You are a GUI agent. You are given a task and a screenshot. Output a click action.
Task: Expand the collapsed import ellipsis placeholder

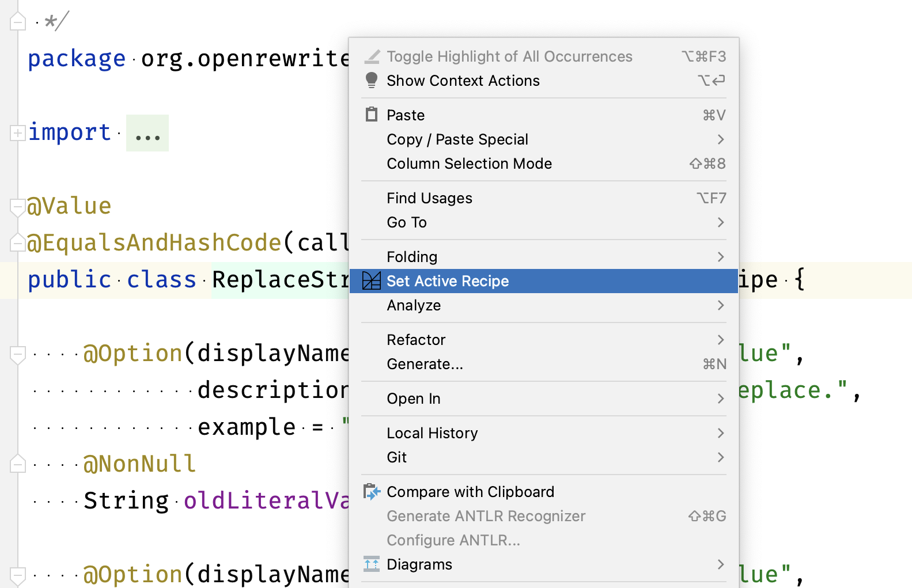tap(147, 133)
